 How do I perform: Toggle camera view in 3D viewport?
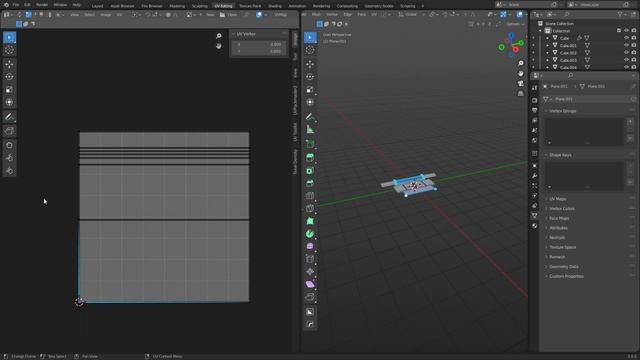pyautogui.click(x=520, y=83)
